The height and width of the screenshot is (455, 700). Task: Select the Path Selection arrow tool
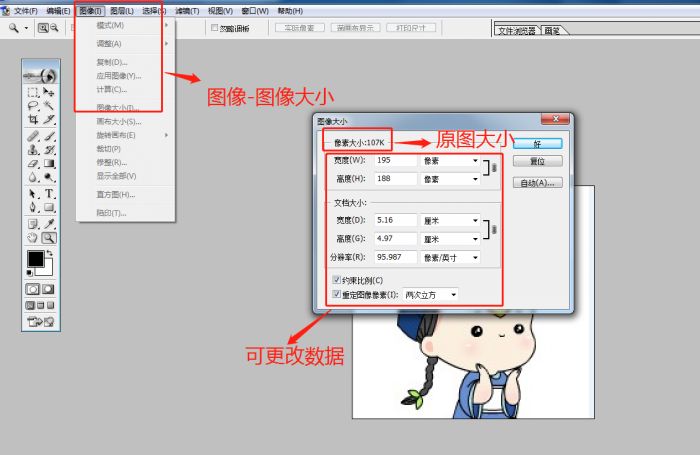tap(33, 193)
